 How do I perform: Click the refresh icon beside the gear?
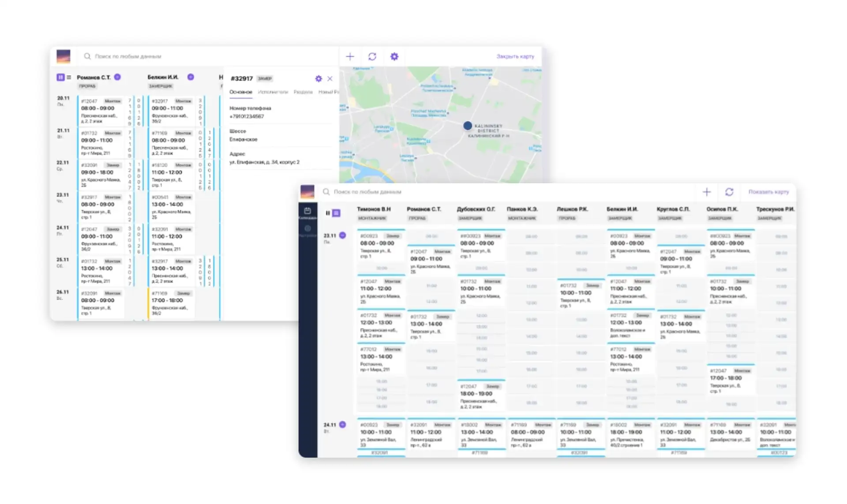372,56
